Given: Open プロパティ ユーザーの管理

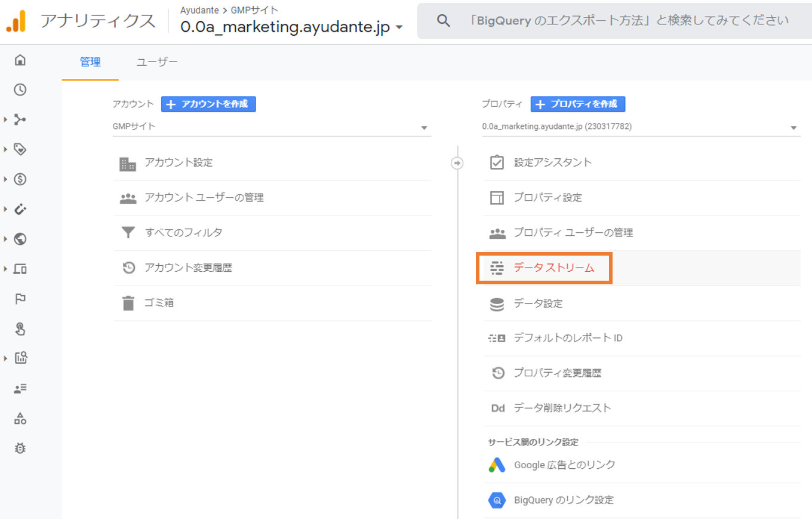Looking at the screenshot, I should click(x=642, y=233).
